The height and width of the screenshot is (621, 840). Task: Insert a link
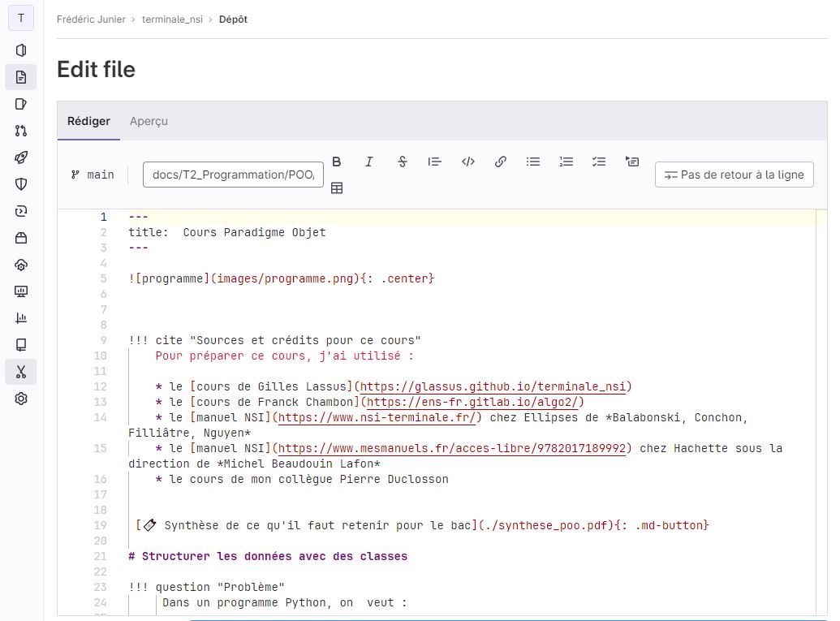pos(501,162)
